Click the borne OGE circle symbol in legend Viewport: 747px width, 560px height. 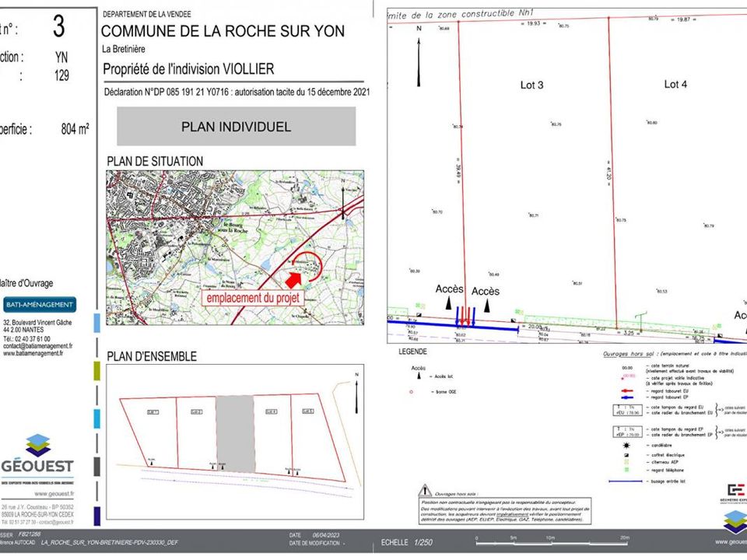(x=411, y=392)
